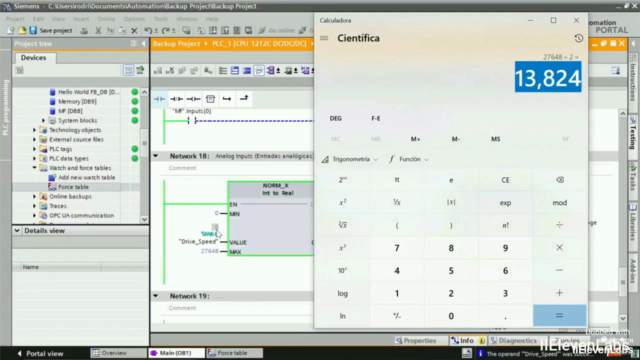Image resolution: width=640 pixels, height=360 pixels.
Task: Click the Cut icon in the TIA toolbar
Action: tap(98, 31)
